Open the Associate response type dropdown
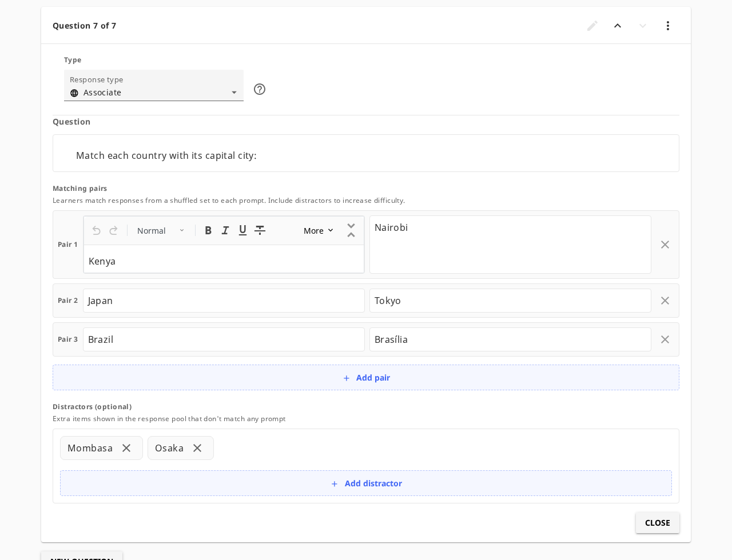The image size is (732, 560). tap(154, 86)
